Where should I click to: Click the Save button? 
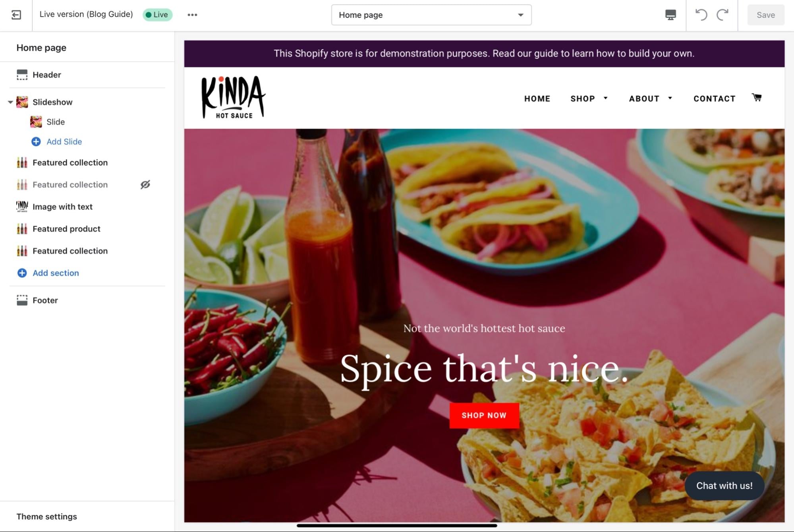[765, 14]
